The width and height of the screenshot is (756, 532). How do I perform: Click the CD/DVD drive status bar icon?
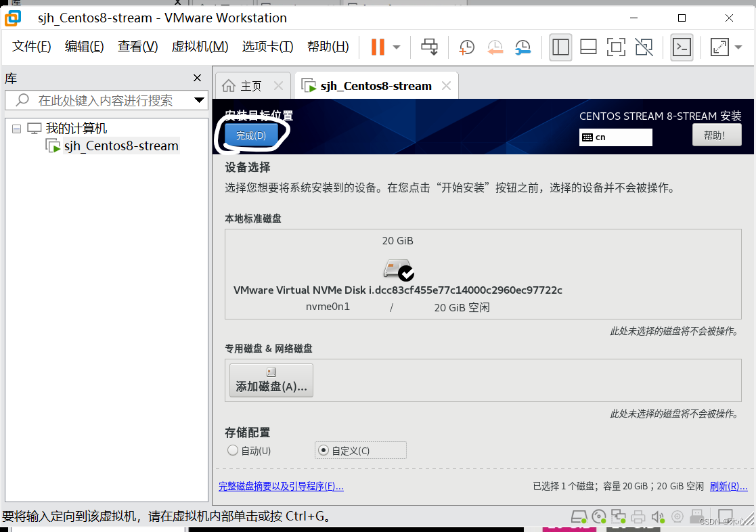[599, 517]
